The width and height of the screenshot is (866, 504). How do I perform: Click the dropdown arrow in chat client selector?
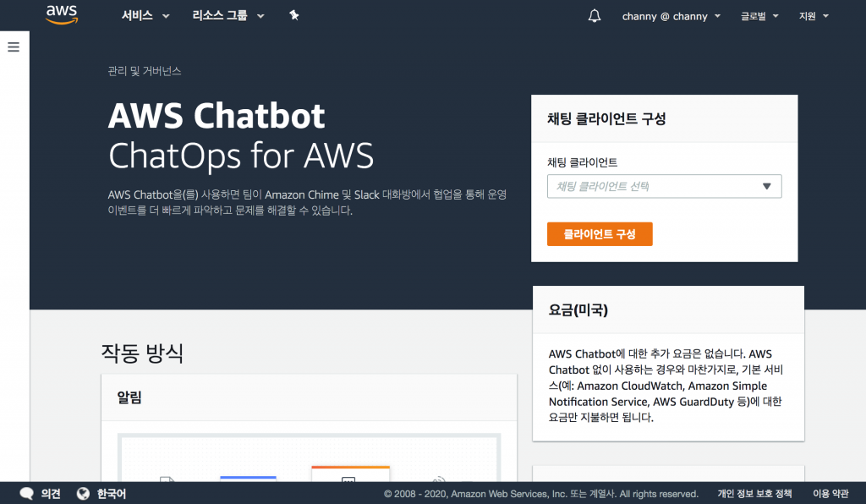pyautogui.click(x=766, y=187)
